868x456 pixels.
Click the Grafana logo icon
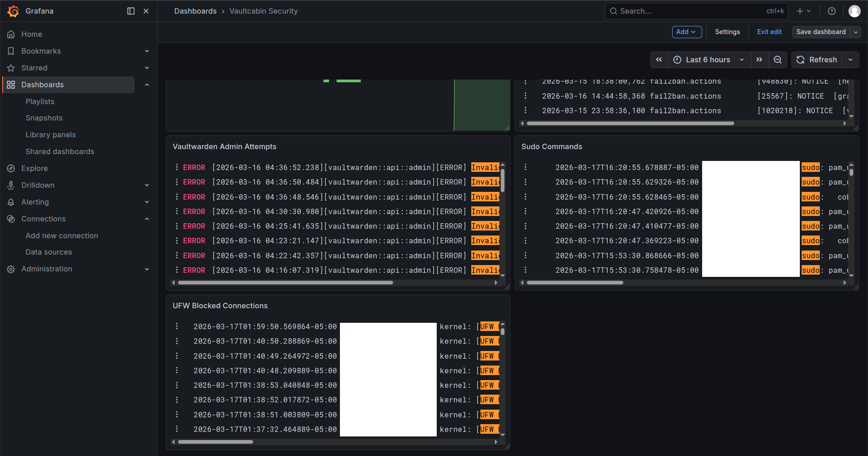tap(13, 11)
